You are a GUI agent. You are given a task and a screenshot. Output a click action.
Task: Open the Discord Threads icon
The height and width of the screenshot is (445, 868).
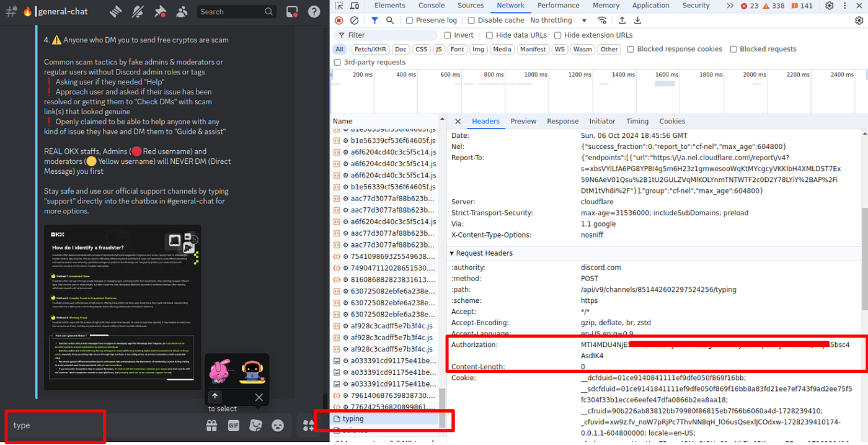pos(115,11)
